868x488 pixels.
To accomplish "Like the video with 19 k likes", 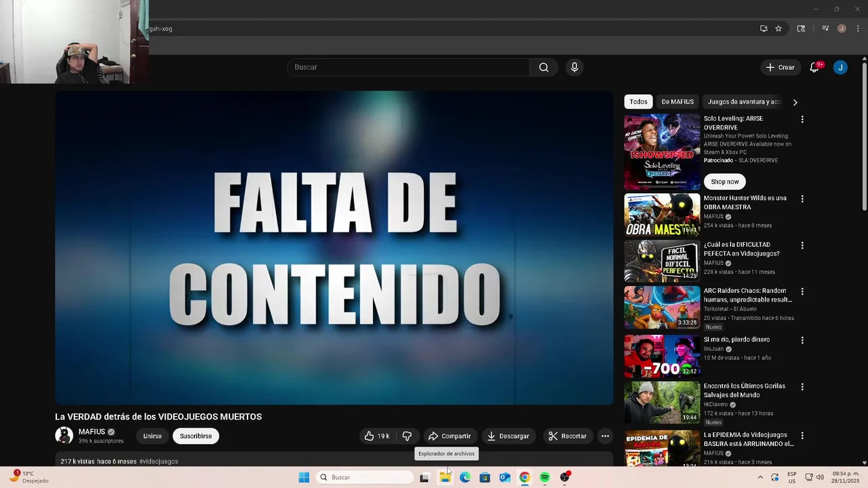I will pyautogui.click(x=376, y=436).
